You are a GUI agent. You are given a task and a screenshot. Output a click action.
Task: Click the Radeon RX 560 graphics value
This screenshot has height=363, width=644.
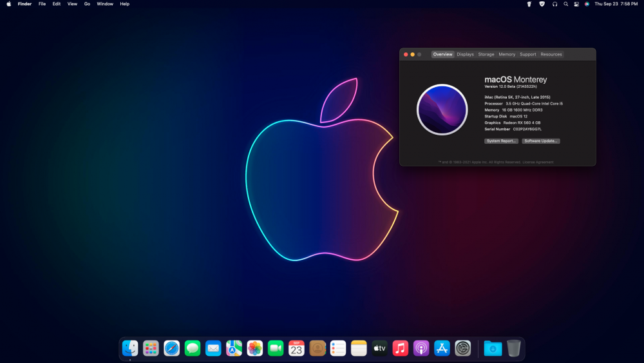coord(522,123)
